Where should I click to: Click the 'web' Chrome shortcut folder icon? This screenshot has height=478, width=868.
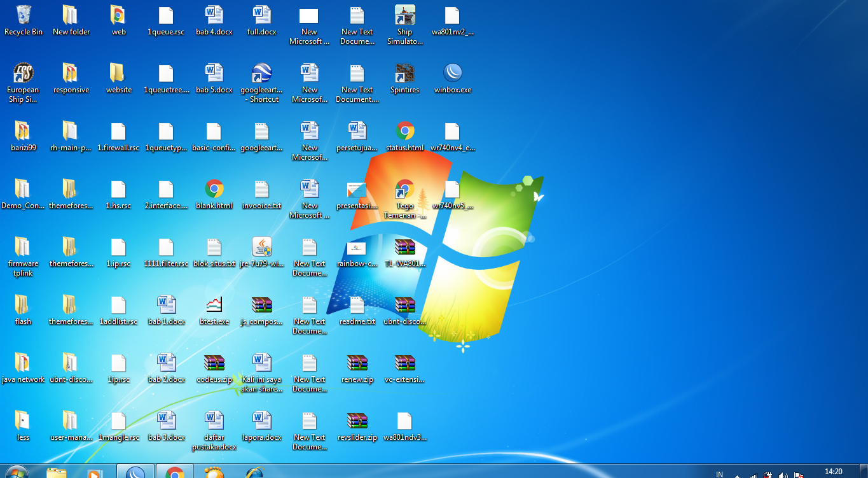point(118,15)
